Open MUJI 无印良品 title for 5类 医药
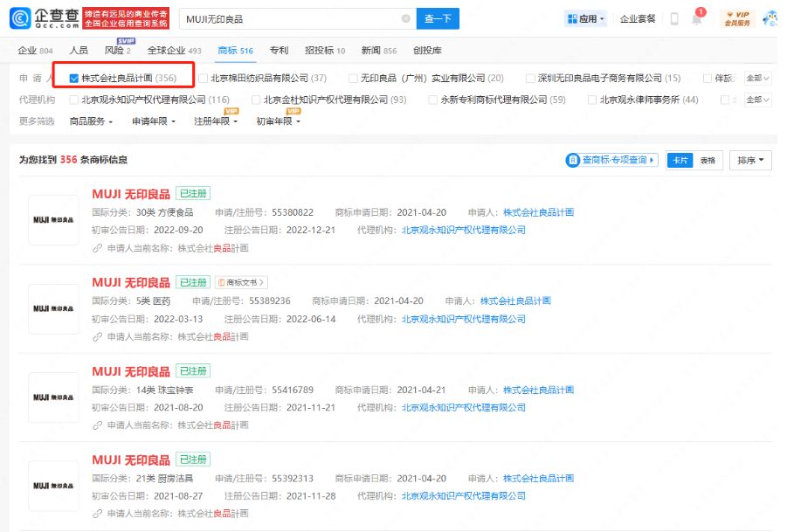This screenshot has height=532, width=794. coord(131,282)
